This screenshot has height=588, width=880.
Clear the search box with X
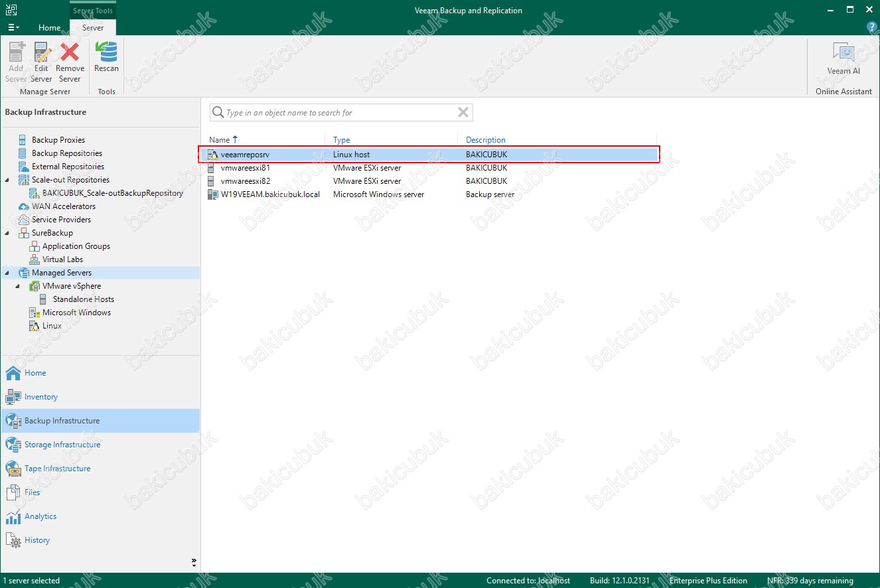463,113
